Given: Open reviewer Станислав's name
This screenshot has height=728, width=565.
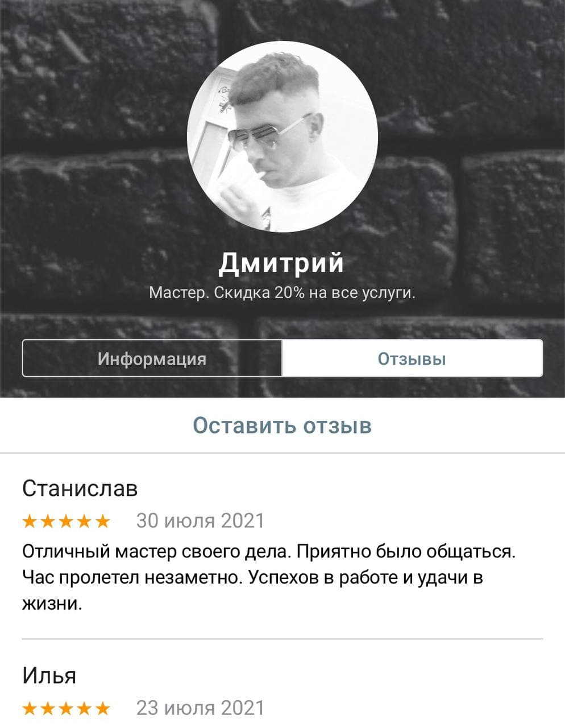Looking at the screenshot, I should pos(80,488).
